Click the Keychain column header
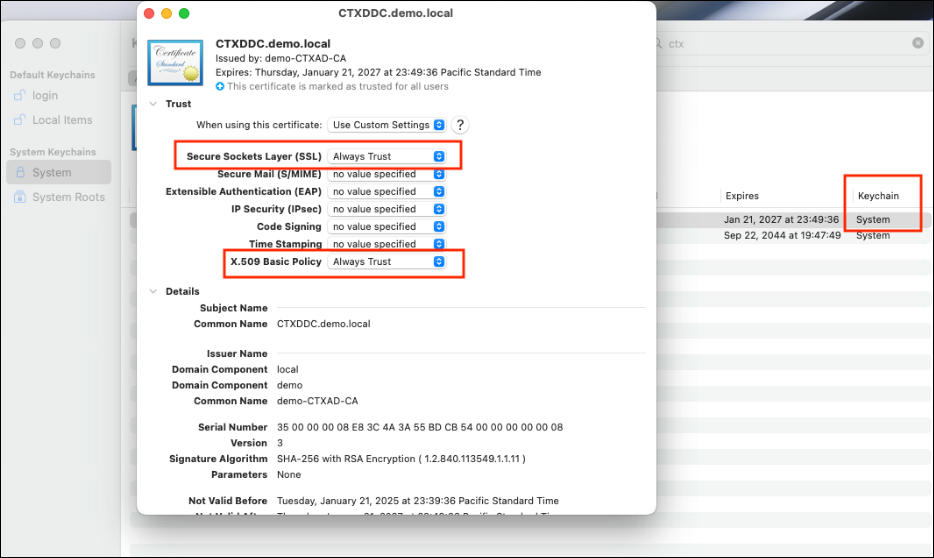This screenshot has height=558, width=934. tap(878, 196)
